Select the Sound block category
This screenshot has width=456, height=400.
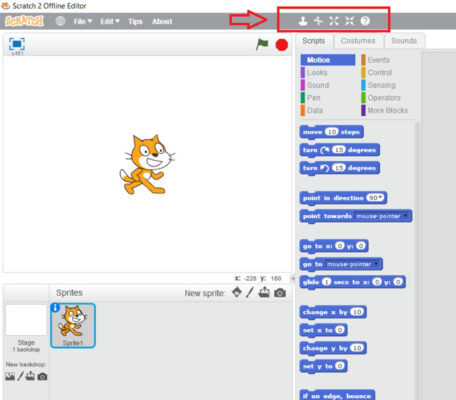(x=318, y=85)
